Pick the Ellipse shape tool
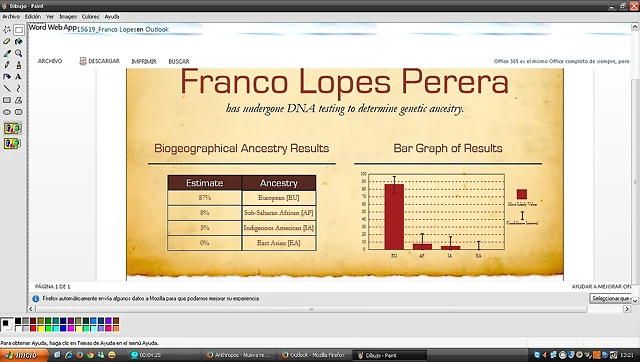This screenshot has width=640, height=362. coord(7,112)
